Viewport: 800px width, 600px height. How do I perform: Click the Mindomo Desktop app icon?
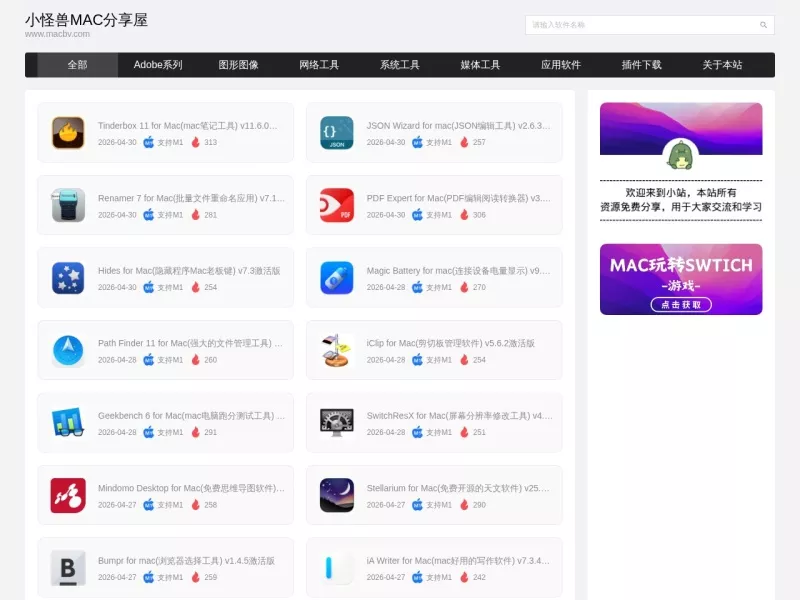tap(68, 495)
